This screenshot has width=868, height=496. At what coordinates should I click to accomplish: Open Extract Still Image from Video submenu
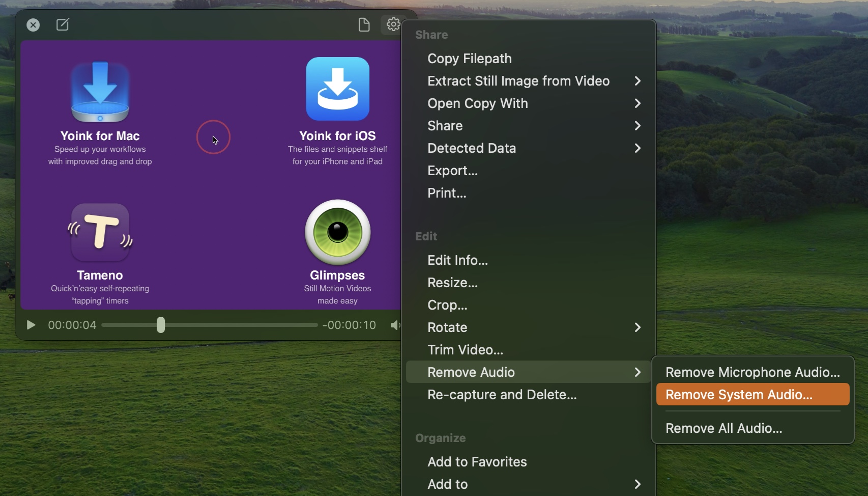(529, 81)
